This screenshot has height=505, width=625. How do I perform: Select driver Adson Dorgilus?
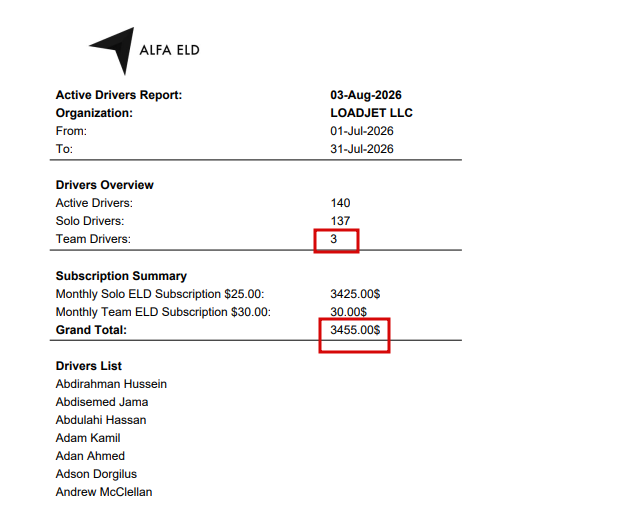click(x=96, y=474)
